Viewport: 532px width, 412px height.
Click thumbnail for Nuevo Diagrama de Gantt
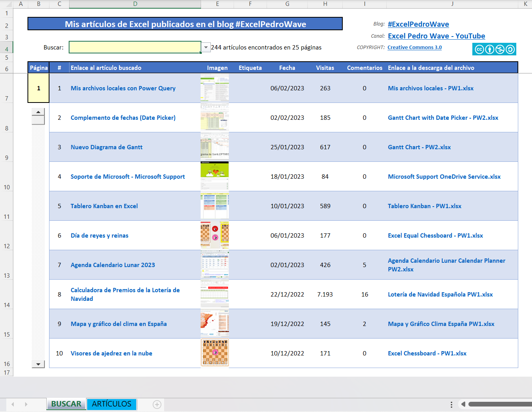click(215, 147)
